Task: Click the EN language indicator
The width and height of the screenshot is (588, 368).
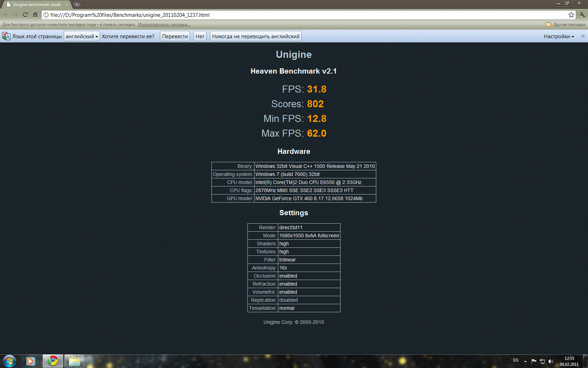Action: coord(516,360)
